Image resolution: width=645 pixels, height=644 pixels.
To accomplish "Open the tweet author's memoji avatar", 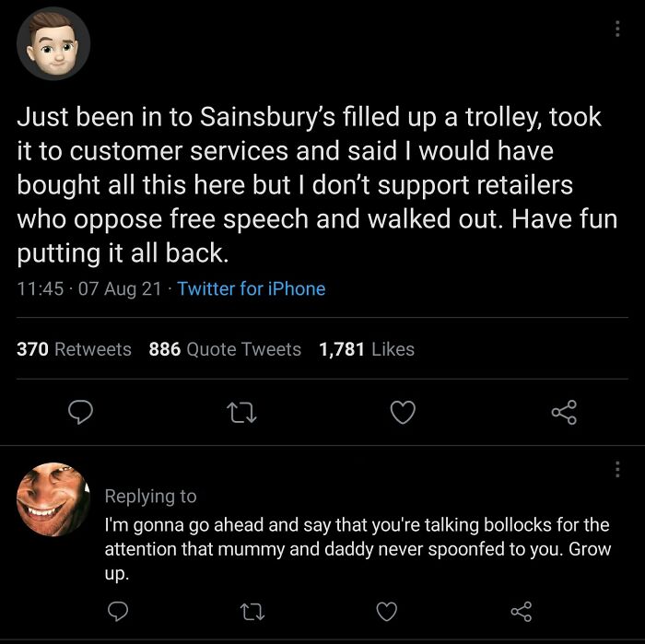I will [53, 43].
